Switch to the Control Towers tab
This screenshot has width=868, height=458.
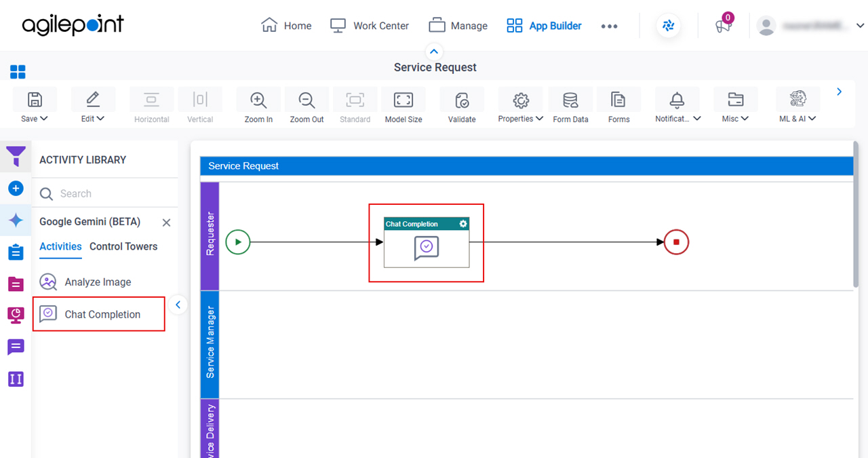(123, 246)
